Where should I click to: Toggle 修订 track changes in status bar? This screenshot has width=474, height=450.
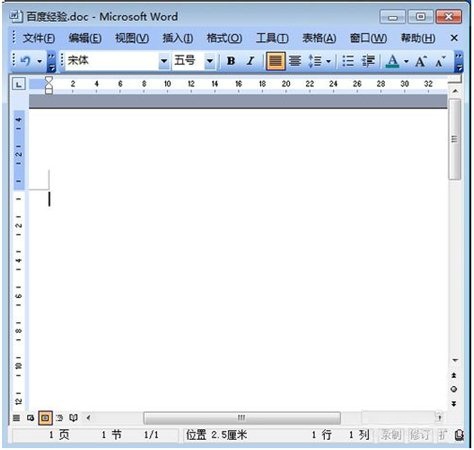(x=420, y=435)
